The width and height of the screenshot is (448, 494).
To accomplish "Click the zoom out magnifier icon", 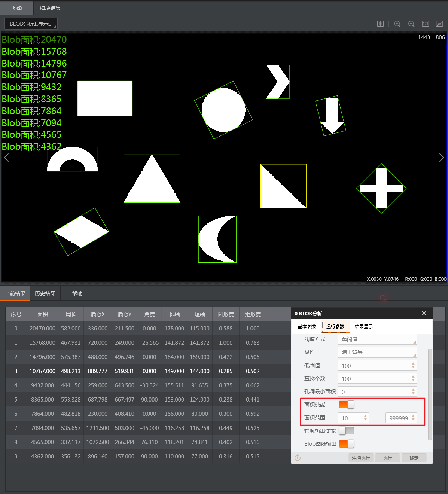I will [411, 24].
